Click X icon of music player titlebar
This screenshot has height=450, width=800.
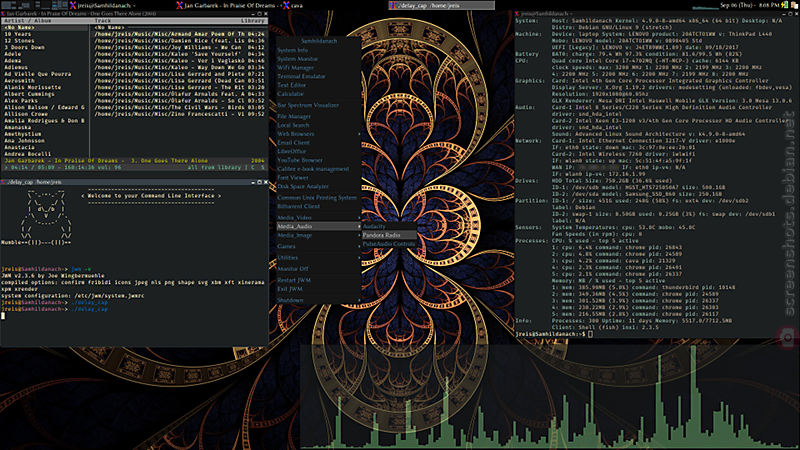(3, 14)
